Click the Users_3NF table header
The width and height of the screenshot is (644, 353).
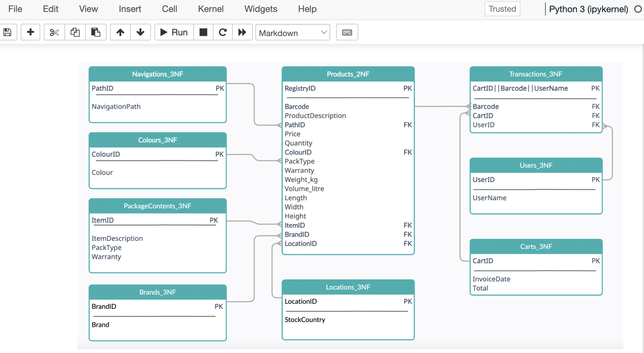[x=536, y=165]
